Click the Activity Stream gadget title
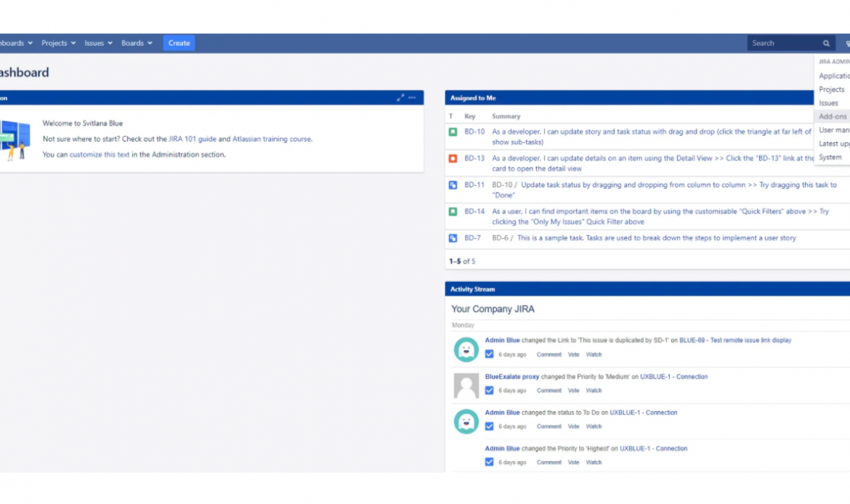The height and width of the screenshot is (504, 850). click(472, 289)
